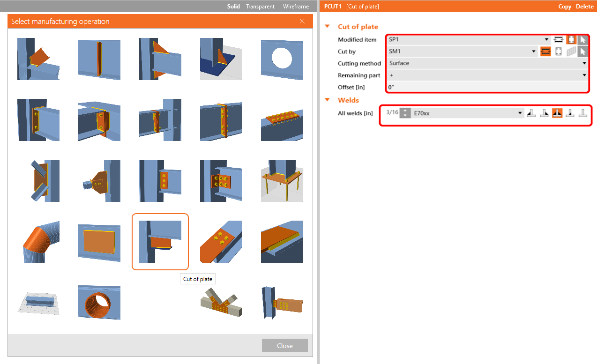This screenshot has width=597, height=364.
Task: Open the E70xx weld material dropdown
Action: 519,112
